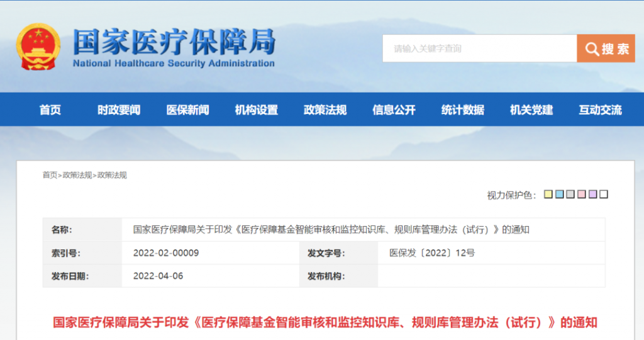
Task: Click the red article headline
Action: point(325,322)
